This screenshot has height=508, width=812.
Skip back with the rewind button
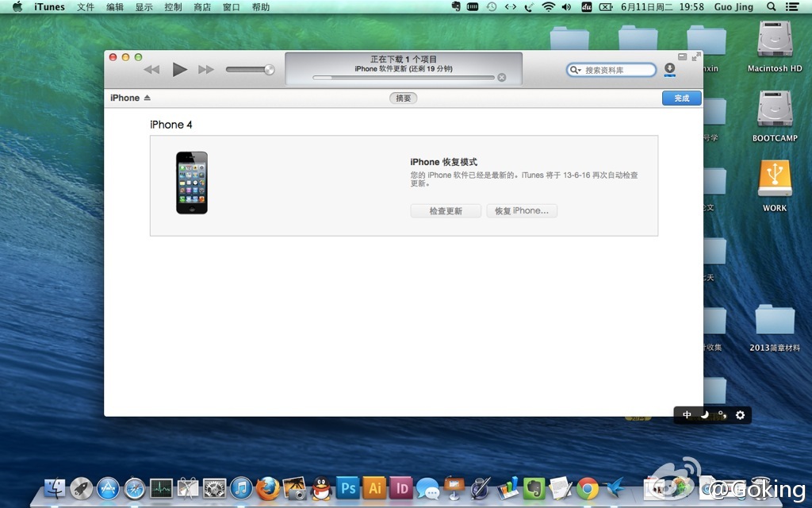(151, 70)
